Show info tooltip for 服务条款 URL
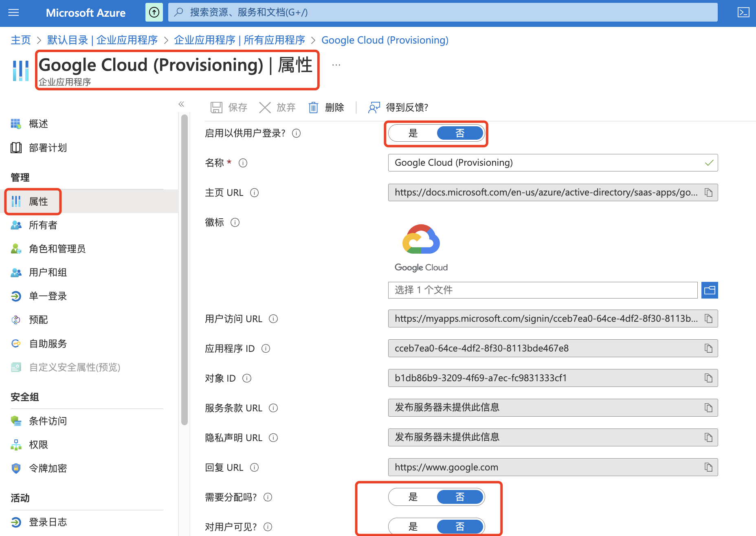Screen dimensions: 756x536 pos(274,408)
